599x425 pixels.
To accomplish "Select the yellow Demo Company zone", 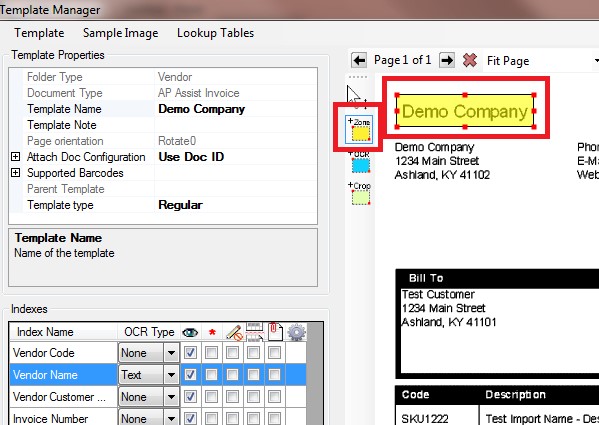I will [x=465, y=111].
